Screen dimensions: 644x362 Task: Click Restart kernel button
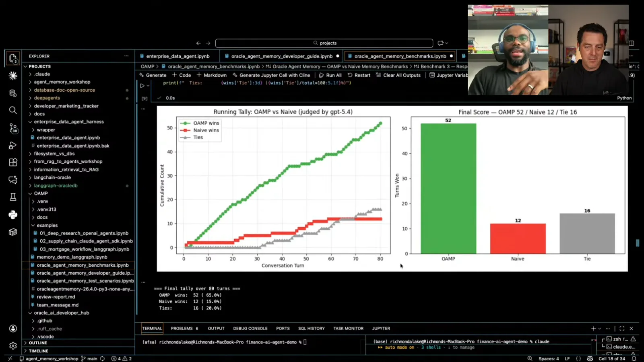tap(359, 75)
